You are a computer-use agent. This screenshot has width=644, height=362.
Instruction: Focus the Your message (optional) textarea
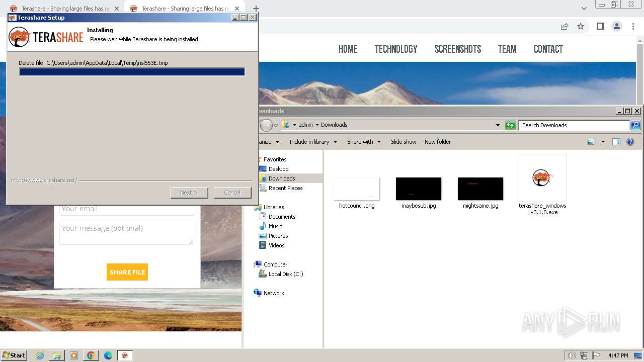[126, 233]
